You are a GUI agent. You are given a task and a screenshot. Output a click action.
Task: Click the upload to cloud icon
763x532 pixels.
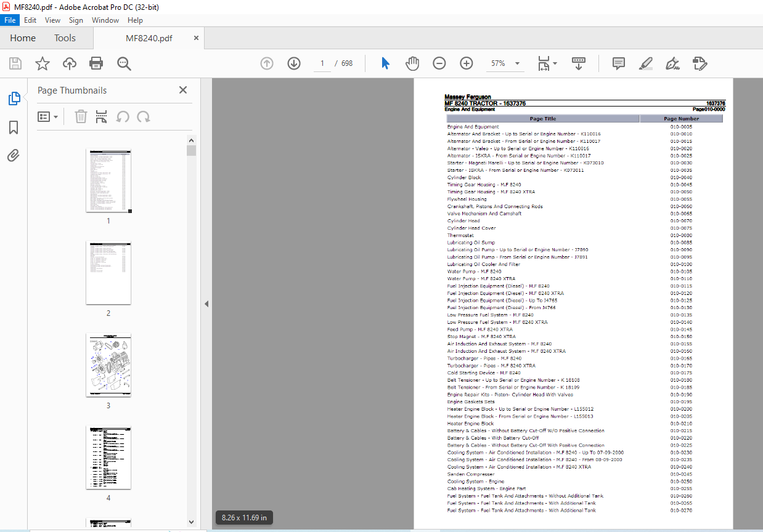[70, 63]
